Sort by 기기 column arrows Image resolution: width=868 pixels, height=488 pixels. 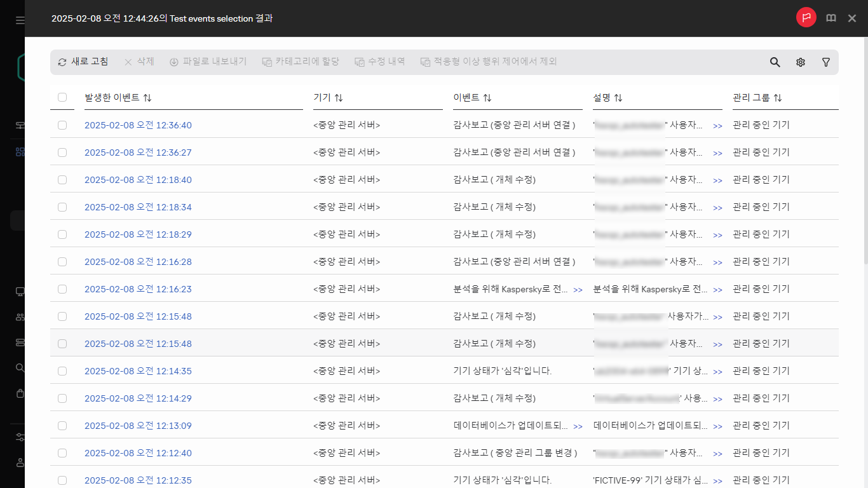339,98
